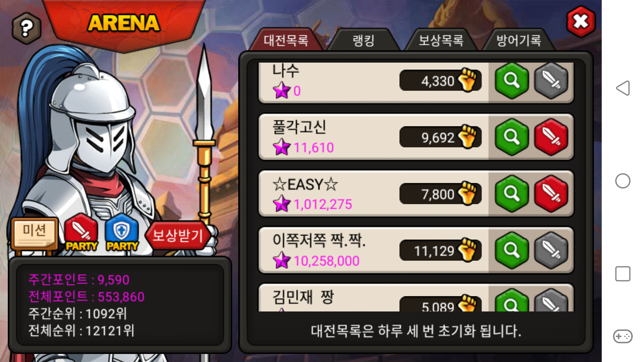The width and height of the screenshot is (644, 362).
Task: Tap gray sword icon for 이쪽저쪽 짝.짝.
Action: pos(551,250)
